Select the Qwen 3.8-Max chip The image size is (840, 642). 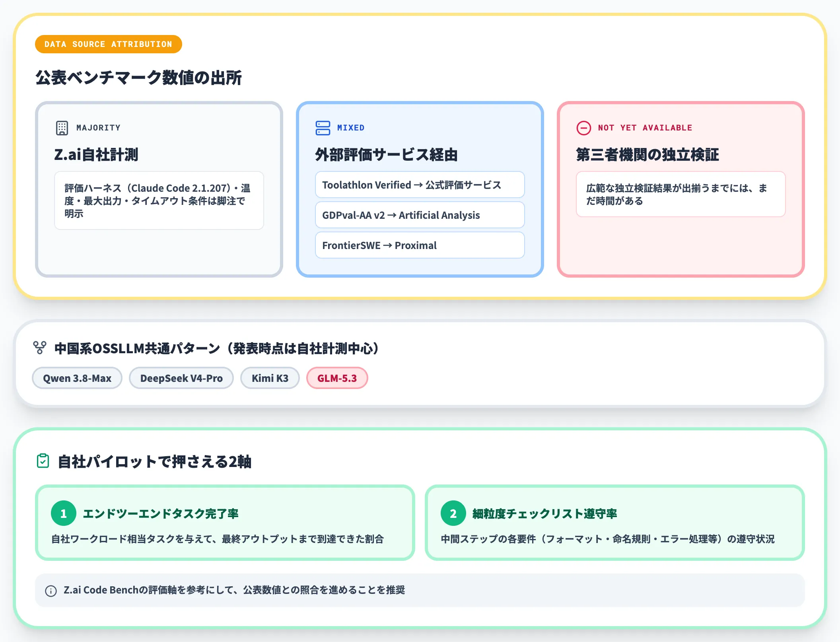click(x=77, y=378)
